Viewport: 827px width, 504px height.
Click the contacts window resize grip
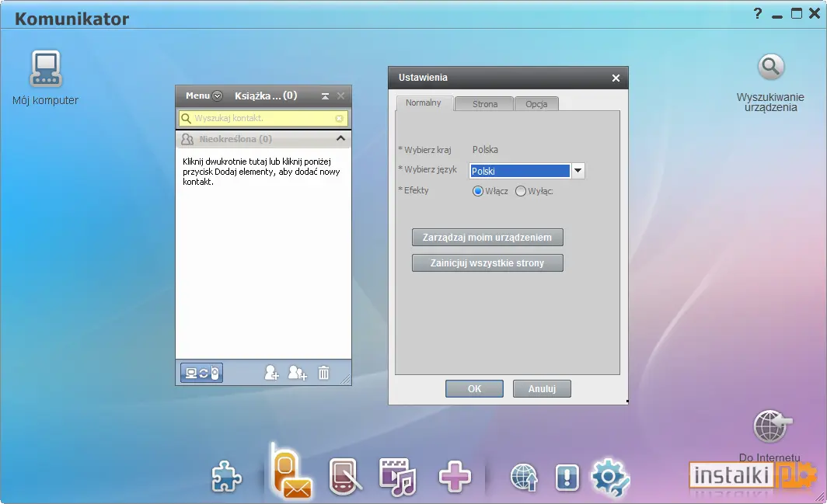point(345,379)
